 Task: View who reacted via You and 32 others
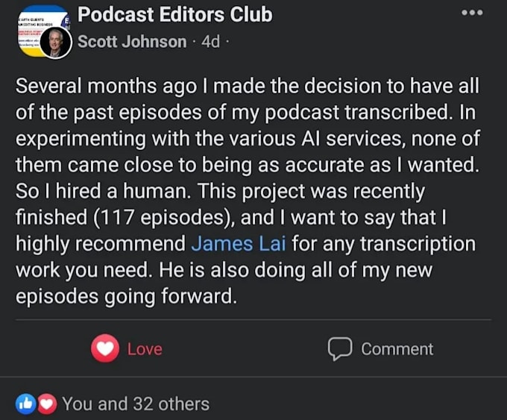click(136, 404)
